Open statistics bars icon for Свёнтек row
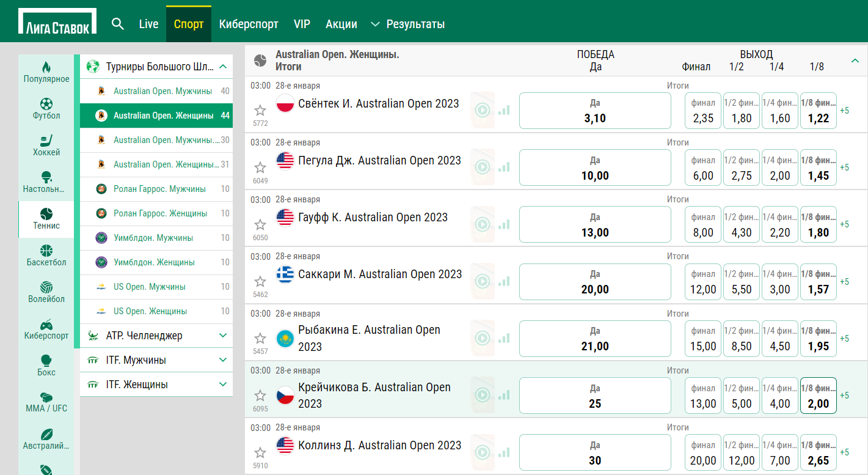Viewport: 868px width, 475px height. (x=504, y=111)
